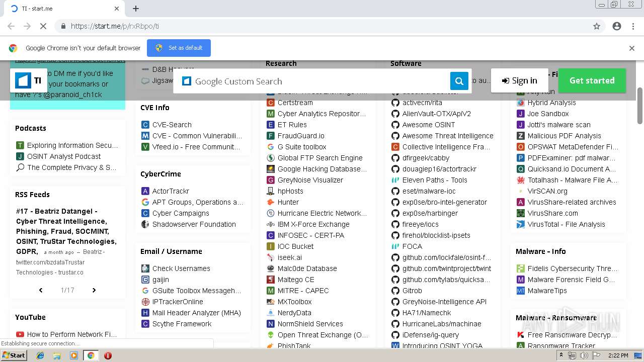Click the page vertical scrollbar thumb

(640, 105)
